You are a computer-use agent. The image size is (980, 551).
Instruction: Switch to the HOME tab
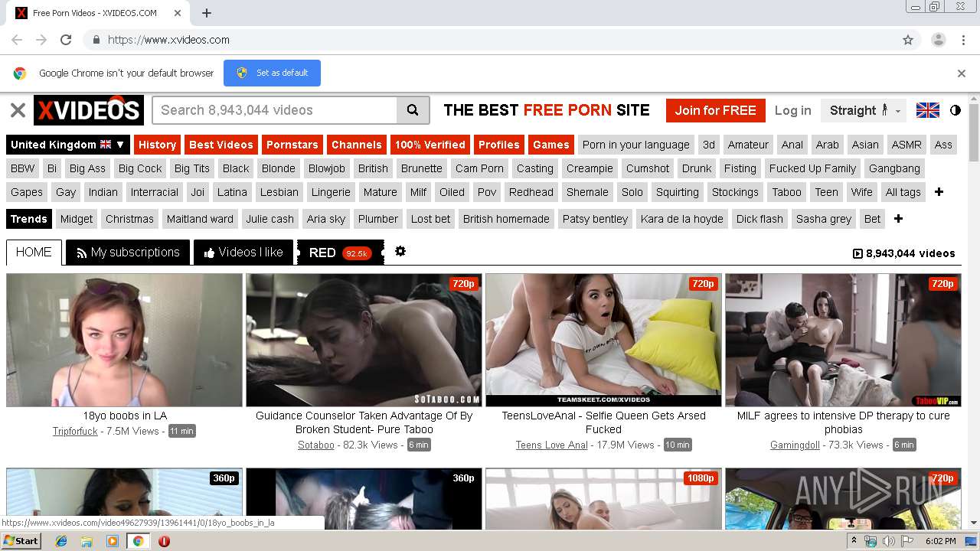coord(34,252)
